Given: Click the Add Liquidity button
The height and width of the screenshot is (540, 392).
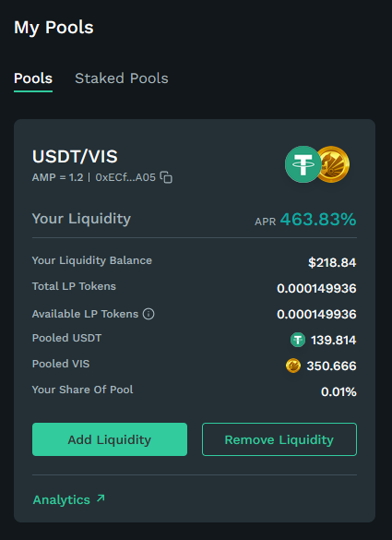Looking at the screenshot, I should click(x=110, y=439).
